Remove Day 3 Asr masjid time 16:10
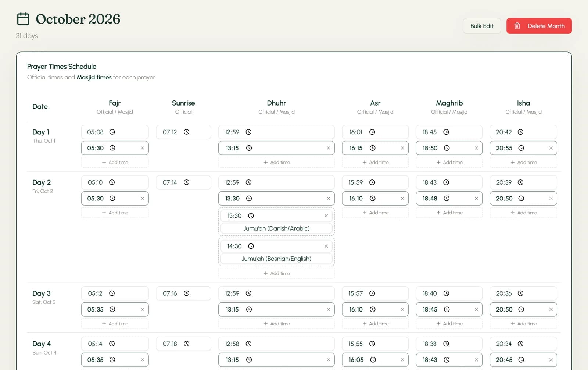Image resolution: width=588 pixels, height=370 pixels. point(402,310)
